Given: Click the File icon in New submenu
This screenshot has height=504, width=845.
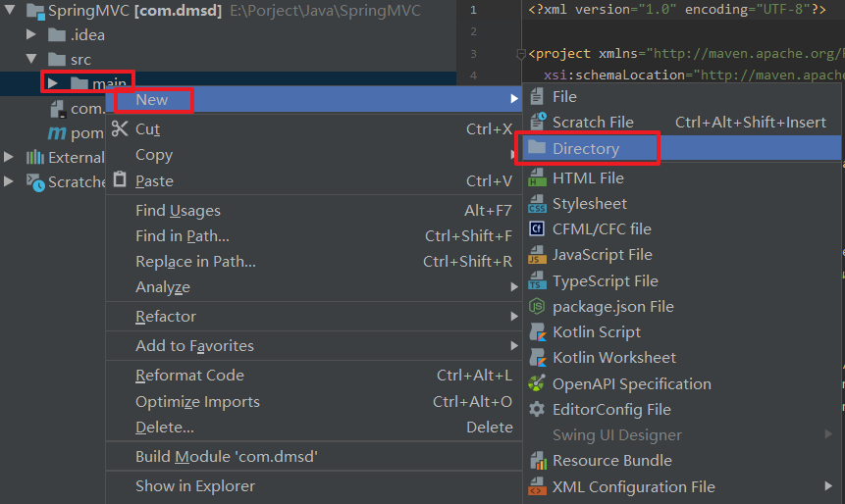Looking at the screenshot, I should (537, 97).
